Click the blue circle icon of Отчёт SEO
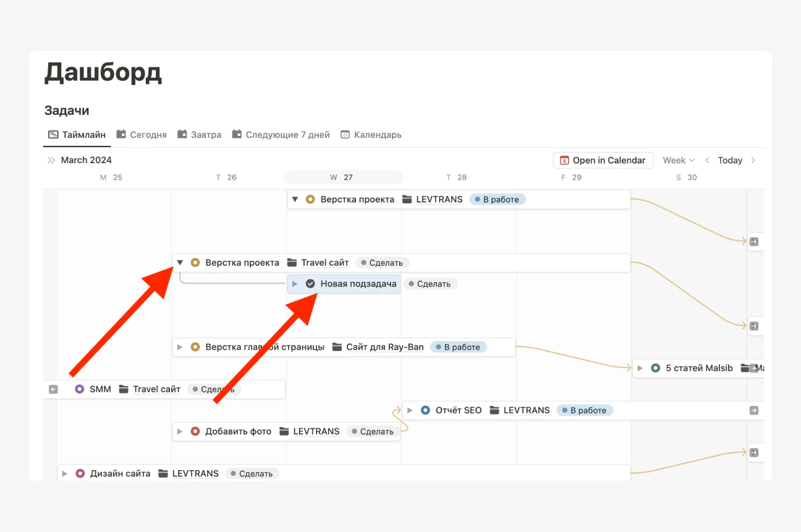The width and height of the screenshot is (801, 532). 425,410
